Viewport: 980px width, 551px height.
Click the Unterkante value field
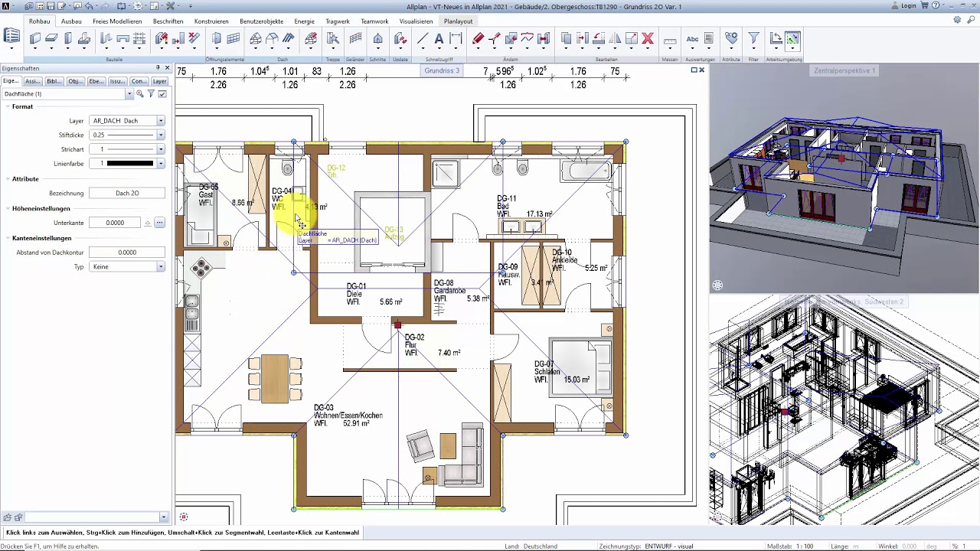coord(115,223)
